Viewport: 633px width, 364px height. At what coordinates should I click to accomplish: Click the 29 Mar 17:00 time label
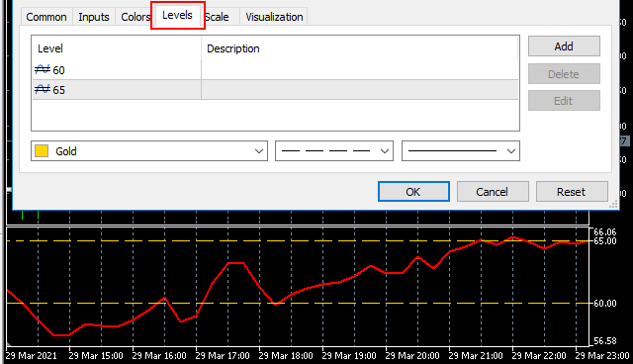coord(223,356)
